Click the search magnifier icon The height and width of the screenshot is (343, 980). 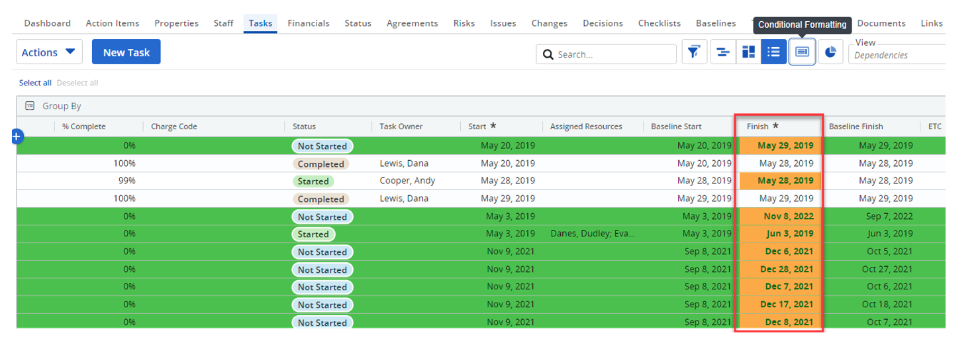tap(548, 55)
